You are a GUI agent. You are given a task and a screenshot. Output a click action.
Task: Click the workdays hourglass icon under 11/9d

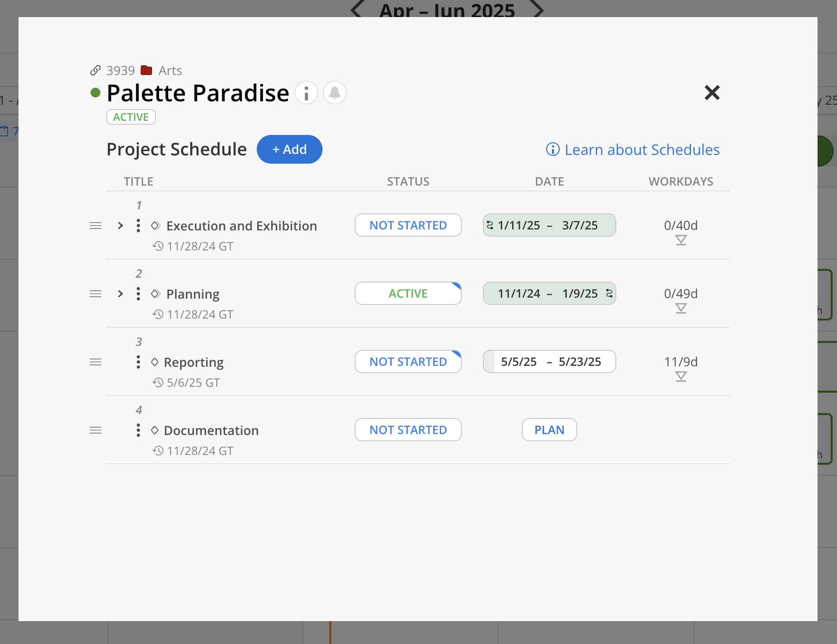(681, 377)
